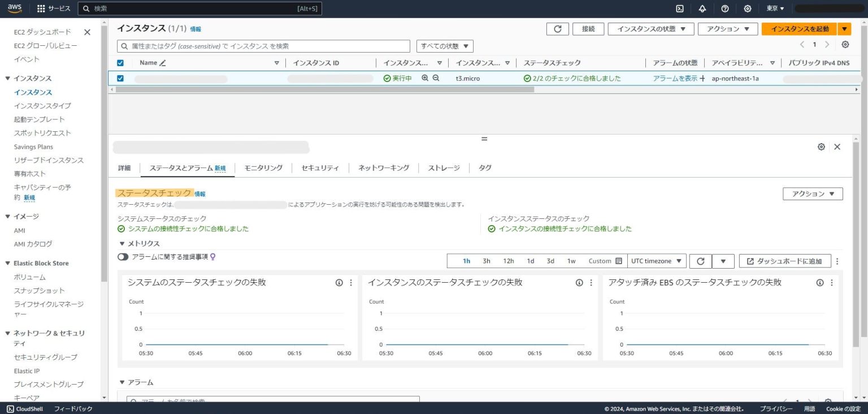Image resolution: width=868 pixels, height=414 pixels.
Task: Collapse the metrics section
Action: coord(123,243)
